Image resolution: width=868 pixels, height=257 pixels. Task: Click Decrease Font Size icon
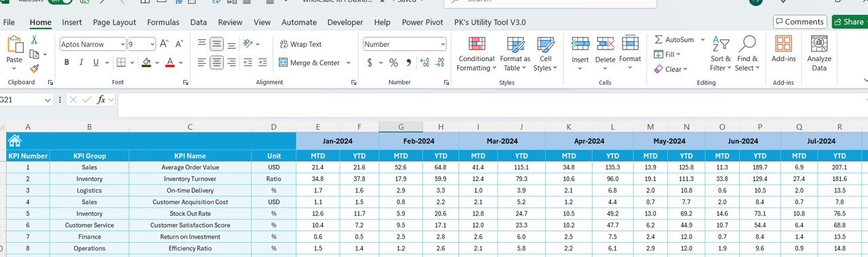click(x=180, y=44)
